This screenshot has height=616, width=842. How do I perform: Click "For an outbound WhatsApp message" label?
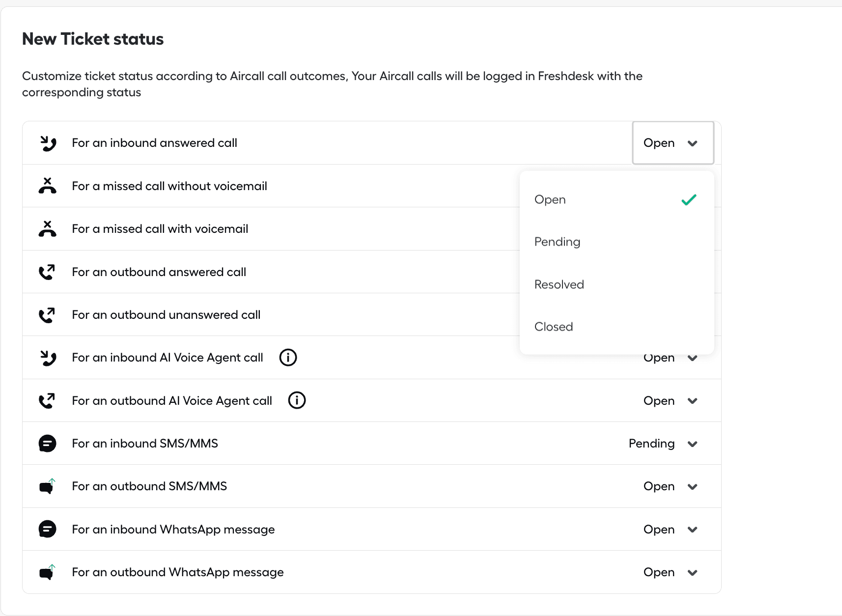click(x=178, y=572)
